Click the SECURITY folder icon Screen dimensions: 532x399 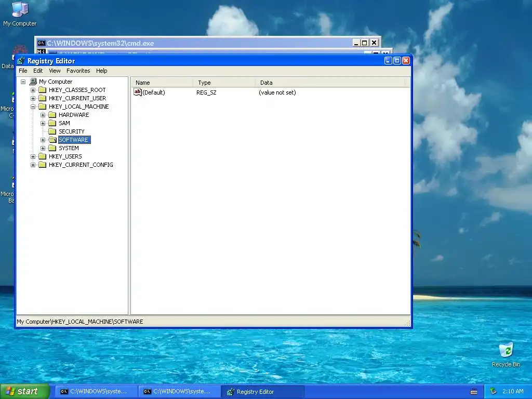click(x=52, y=131)
